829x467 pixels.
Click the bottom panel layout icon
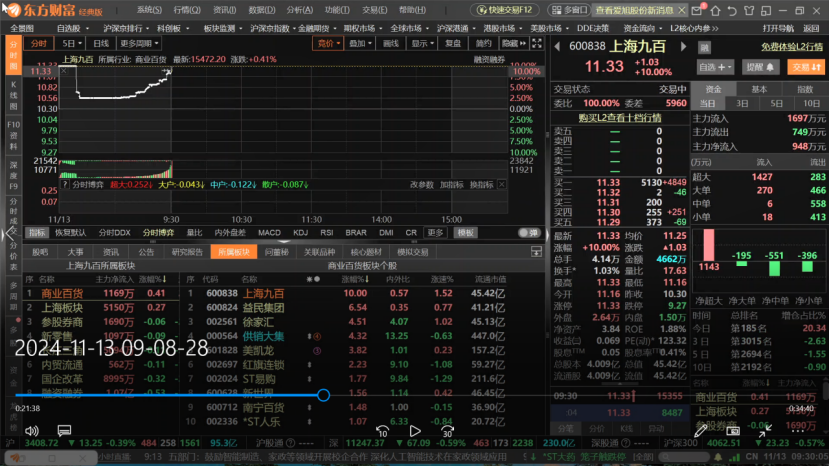click(x=536, y=252)
